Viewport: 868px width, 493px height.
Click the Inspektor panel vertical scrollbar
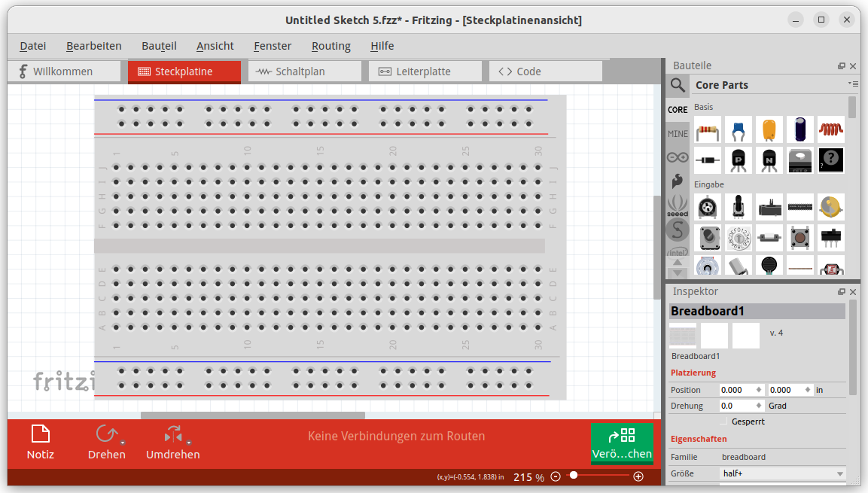pos(853,347)
